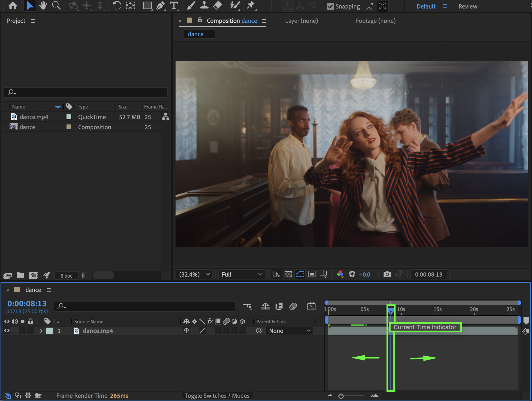This screenshot has width=532, height=401.
Task: Expand the dance.mp4 layer properties
Action: click(41, 331)
